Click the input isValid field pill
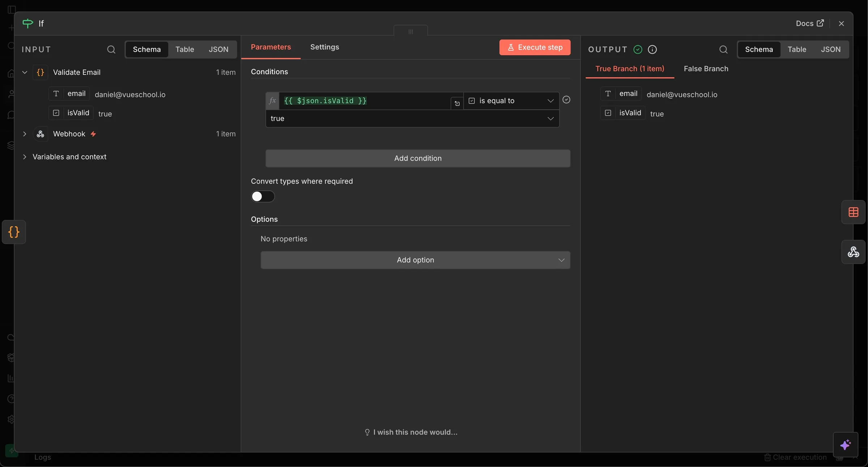 (x=71, y=113)
